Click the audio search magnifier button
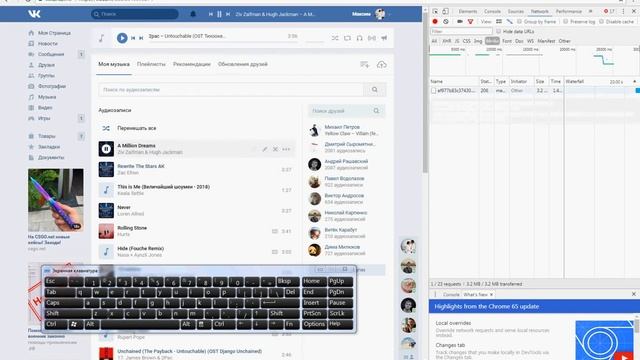Screen dimensions: 640x360 pyautogui.click(x=375, y=89)
